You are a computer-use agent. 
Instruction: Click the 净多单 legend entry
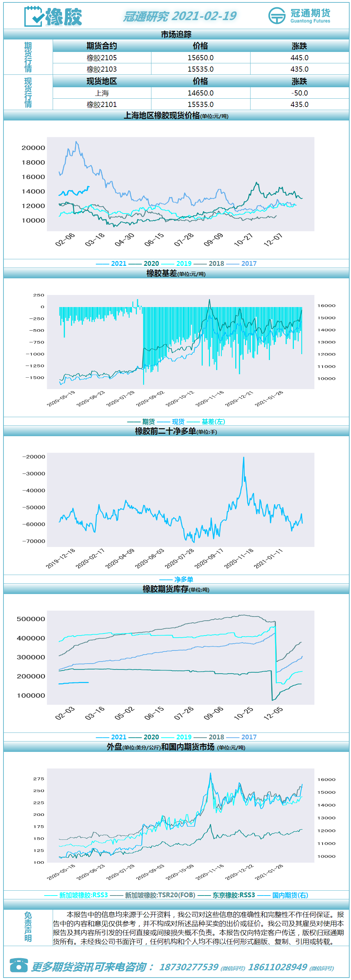coord(176,579)
